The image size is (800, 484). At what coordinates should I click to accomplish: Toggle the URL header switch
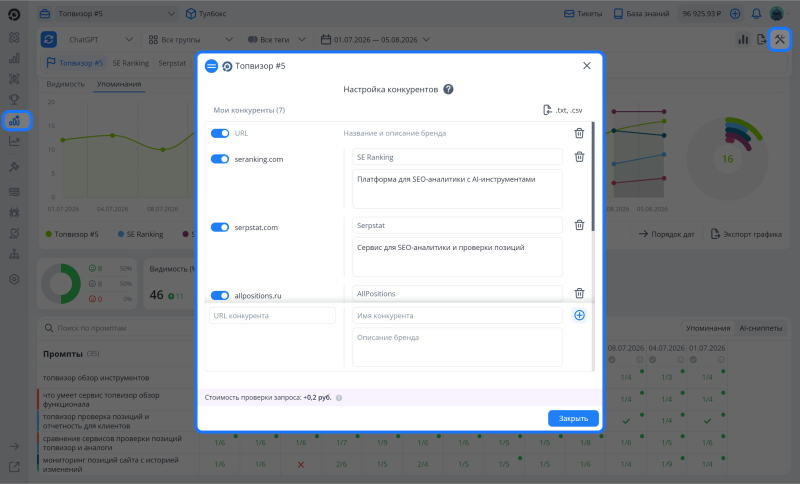pyautogui.click(x=220, y=133)
